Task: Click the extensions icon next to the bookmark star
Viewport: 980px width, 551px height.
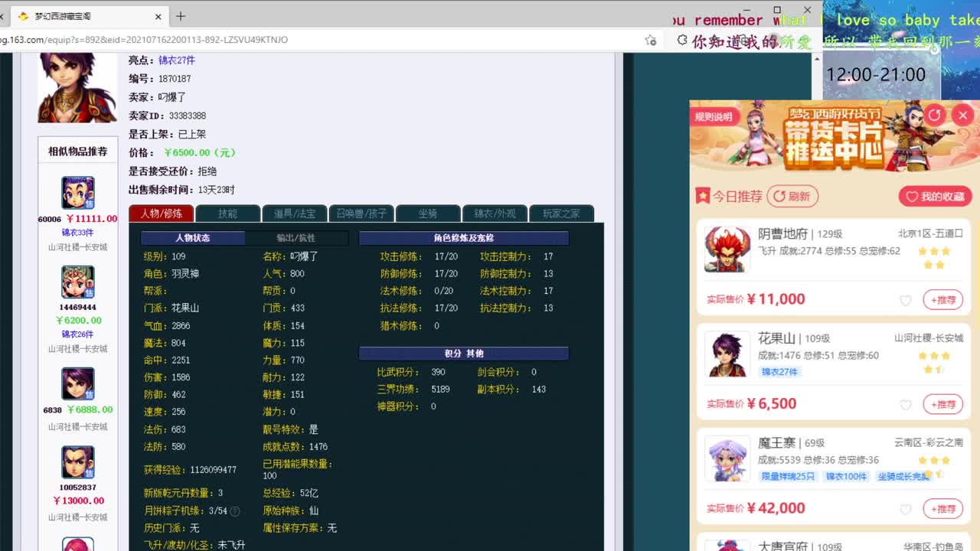Action: click(x=682, y=40)
